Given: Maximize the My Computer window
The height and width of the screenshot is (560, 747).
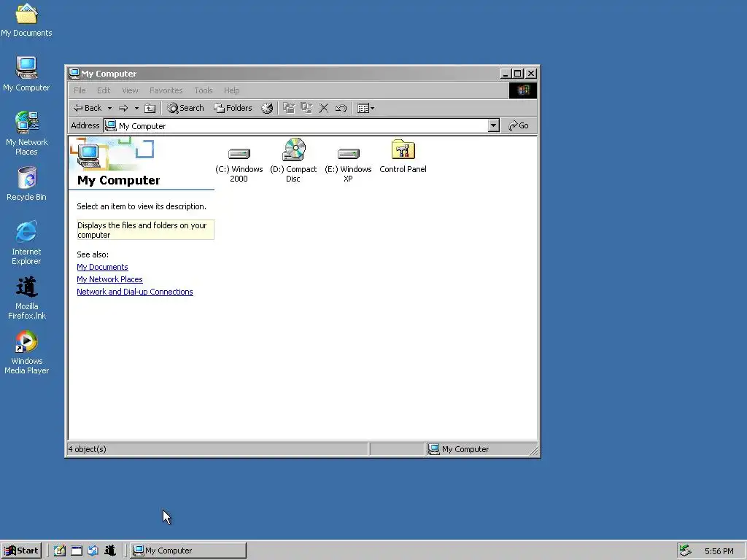Looking at the screenshot, I should pyautogui.click(x=517, y=74).
